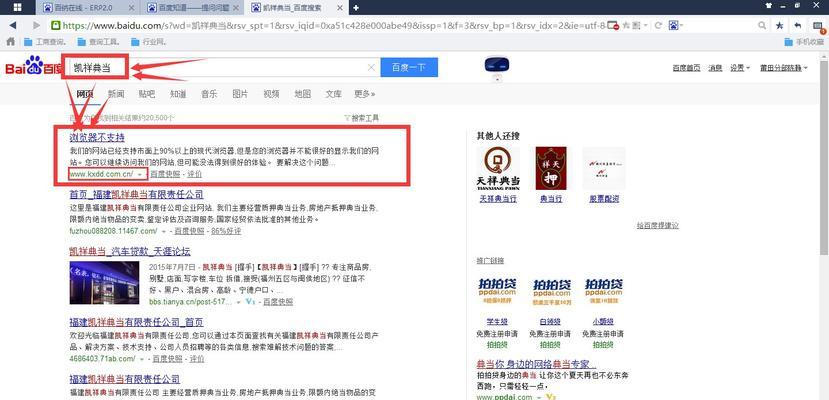Click the magnifier in browser search box

(x=762, y=25)
